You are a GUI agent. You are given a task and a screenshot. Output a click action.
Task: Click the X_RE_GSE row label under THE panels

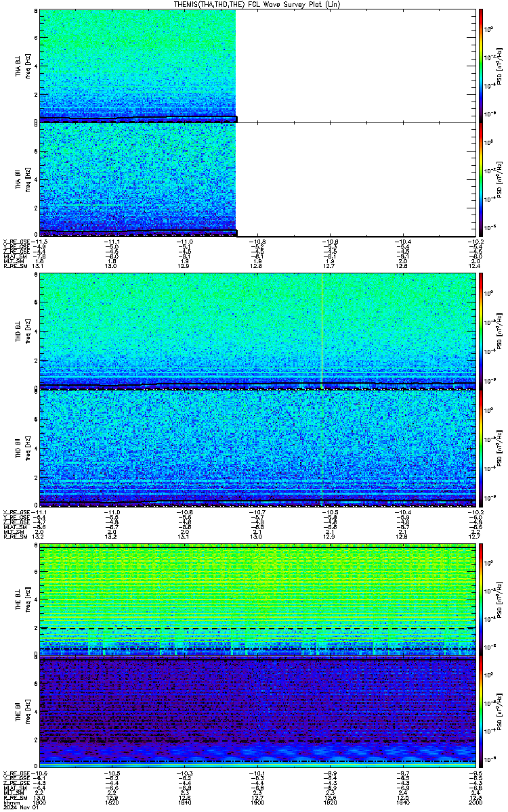pos(16,773)
